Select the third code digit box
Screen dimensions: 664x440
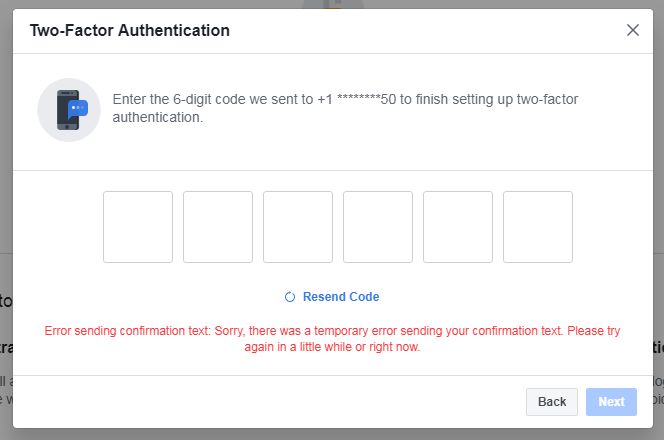(298, 227)
